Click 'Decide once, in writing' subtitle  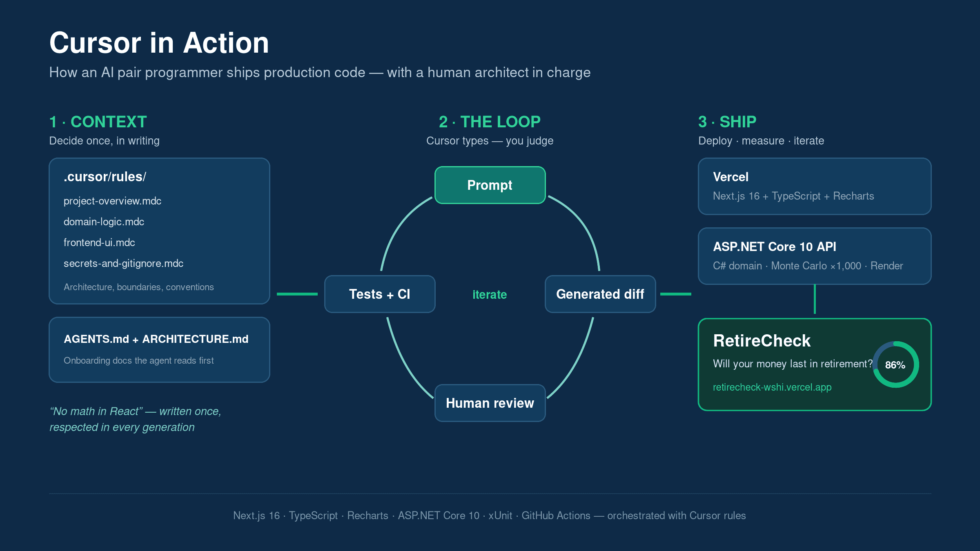pos(104,141)
